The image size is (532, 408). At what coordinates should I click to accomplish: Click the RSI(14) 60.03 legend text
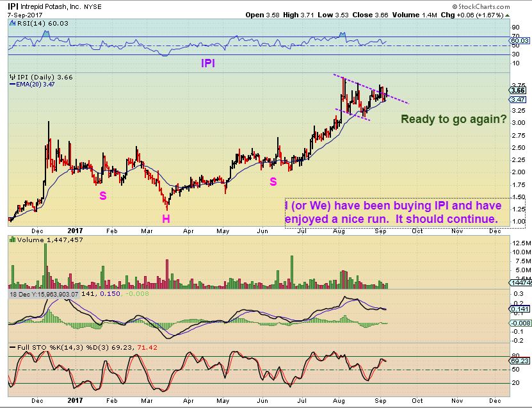(x=42, y=24)
